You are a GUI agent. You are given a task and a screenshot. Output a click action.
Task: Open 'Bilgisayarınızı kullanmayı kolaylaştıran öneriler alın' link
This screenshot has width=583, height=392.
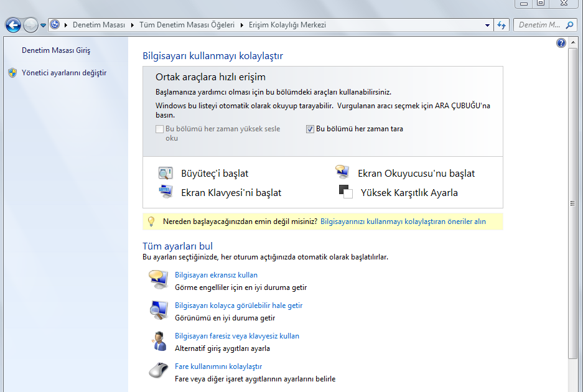coord(403,222)
